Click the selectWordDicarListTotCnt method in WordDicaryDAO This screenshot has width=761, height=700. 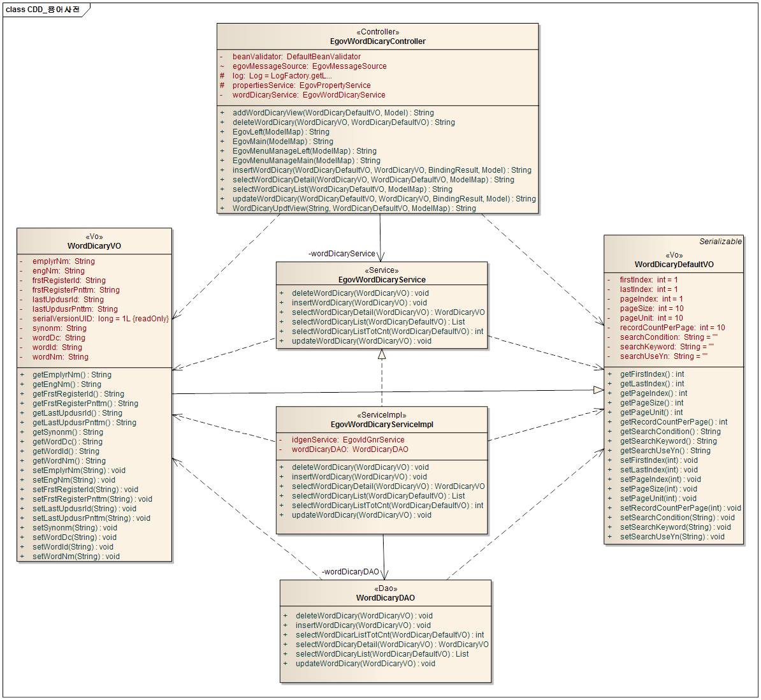click(x=389, y=635)
